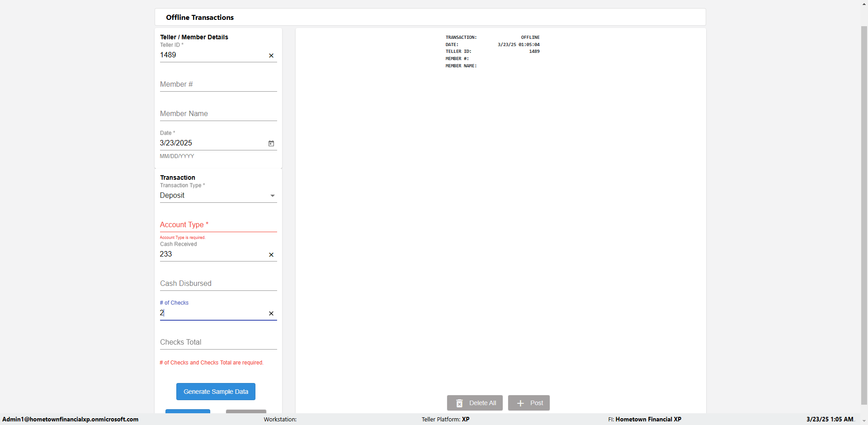Click receipt date 3/23/25 01:05:04
The width and height of the screenshot is (868, 425).
519,45
